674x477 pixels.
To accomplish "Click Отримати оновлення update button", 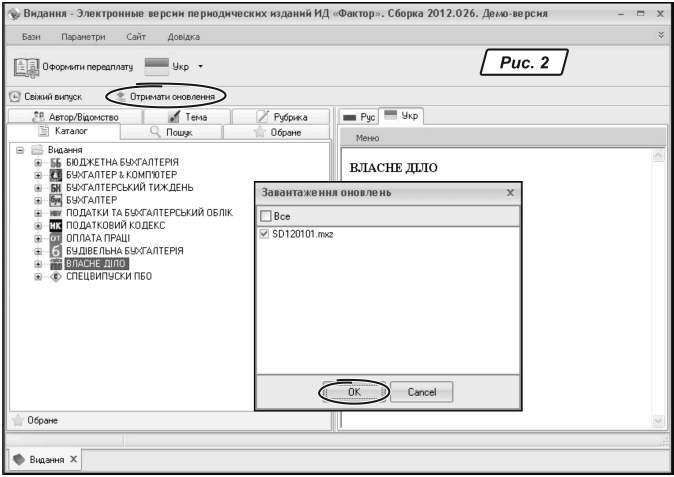I will click(165, 97).
